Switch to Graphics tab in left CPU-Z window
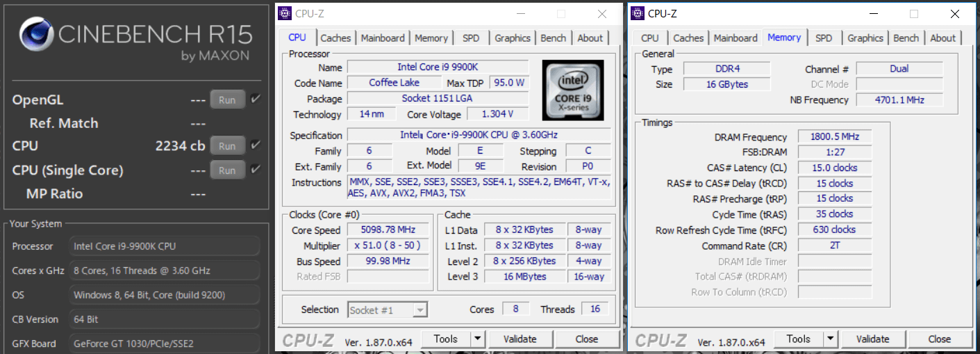The height and width of the screenshot is (354, 980). tap(513, 38)
